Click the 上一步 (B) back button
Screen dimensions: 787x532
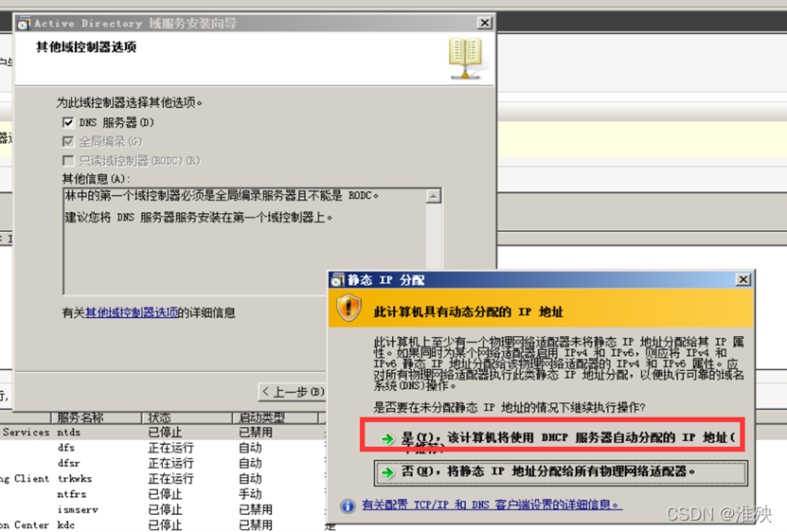(x=294, y=392)
